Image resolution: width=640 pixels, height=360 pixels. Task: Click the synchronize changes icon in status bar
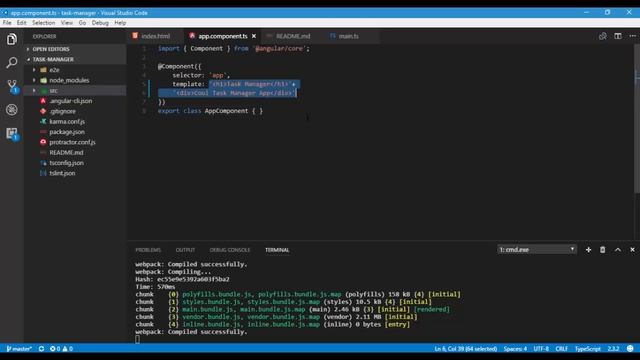coord(41,349)
